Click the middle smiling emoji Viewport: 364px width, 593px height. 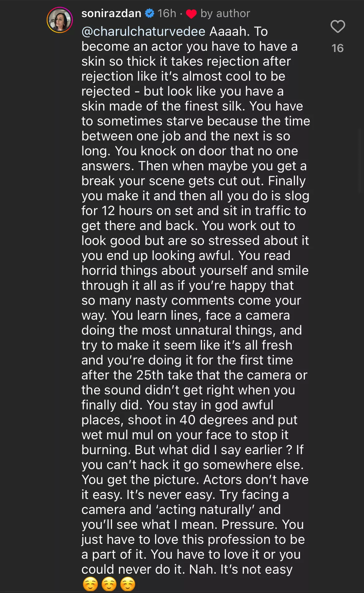coord(109,584)
